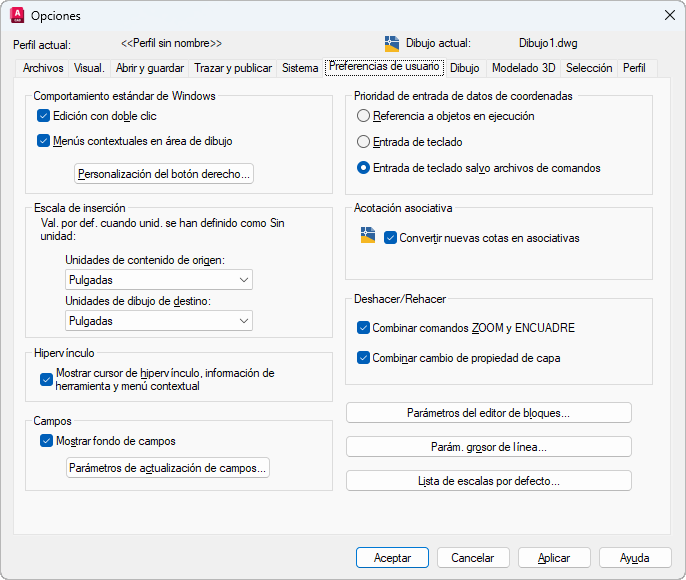Open Personalización del botón derecho settings
The image size is (686, 580).
click(165, 174)
